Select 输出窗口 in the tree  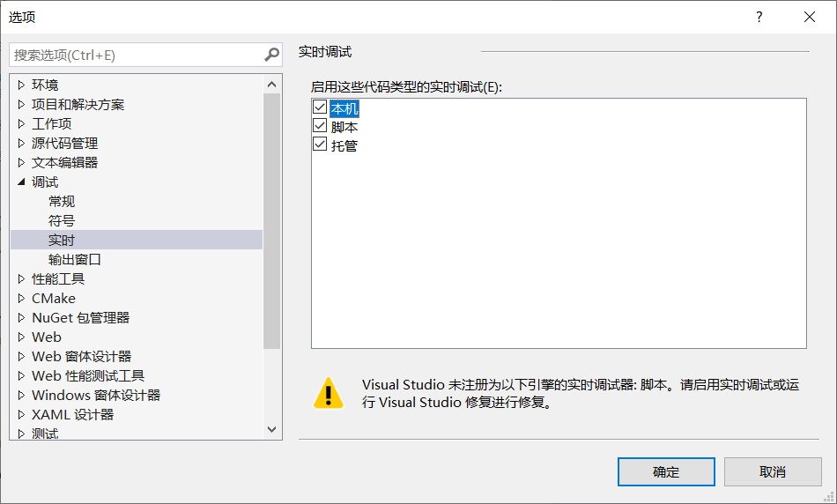[75, 259]
